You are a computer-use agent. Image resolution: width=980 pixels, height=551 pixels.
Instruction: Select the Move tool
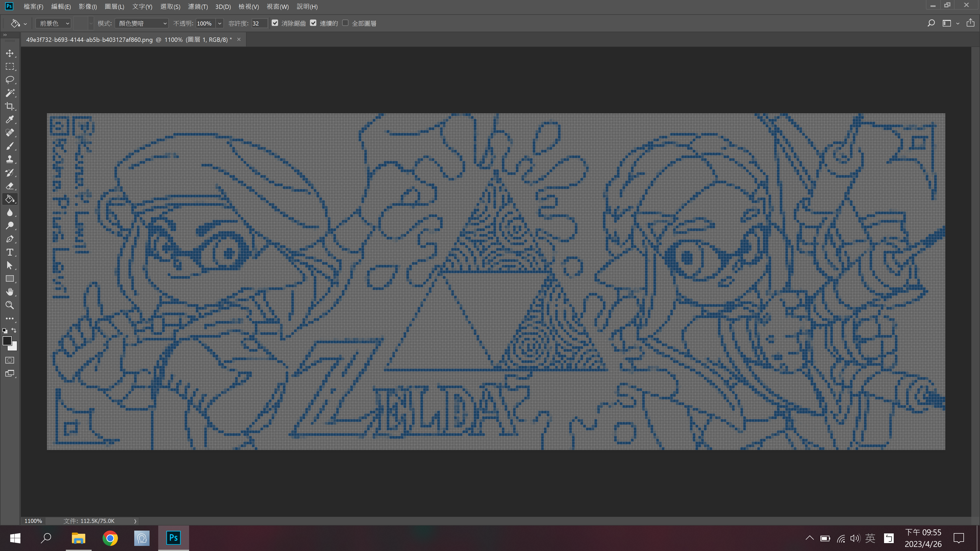[x=10, y=53]
